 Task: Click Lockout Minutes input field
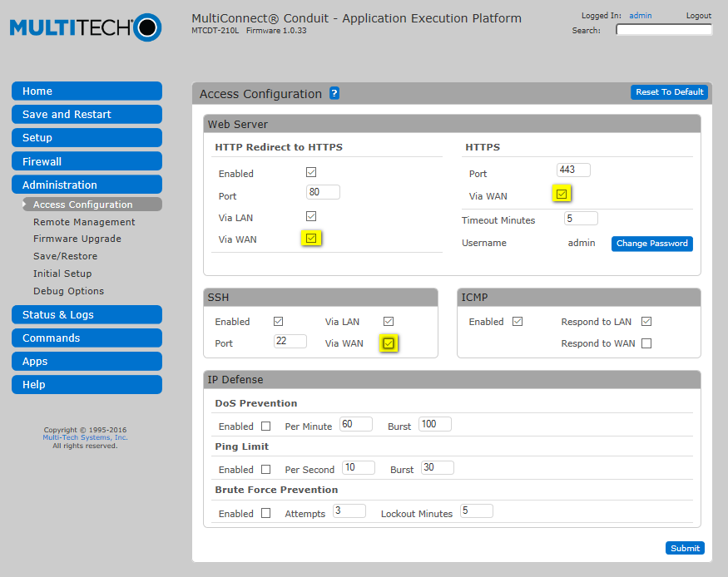(477, 511)
